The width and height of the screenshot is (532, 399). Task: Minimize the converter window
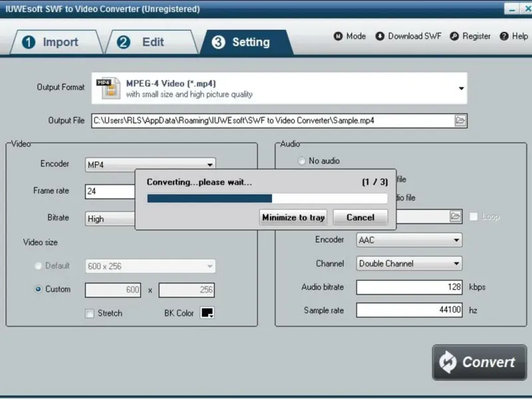coord(512,9)
